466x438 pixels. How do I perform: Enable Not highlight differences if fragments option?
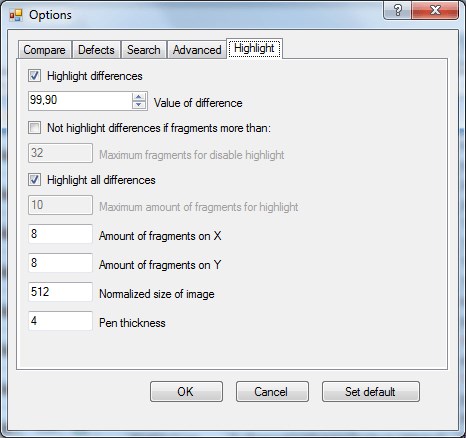point(35,128)
